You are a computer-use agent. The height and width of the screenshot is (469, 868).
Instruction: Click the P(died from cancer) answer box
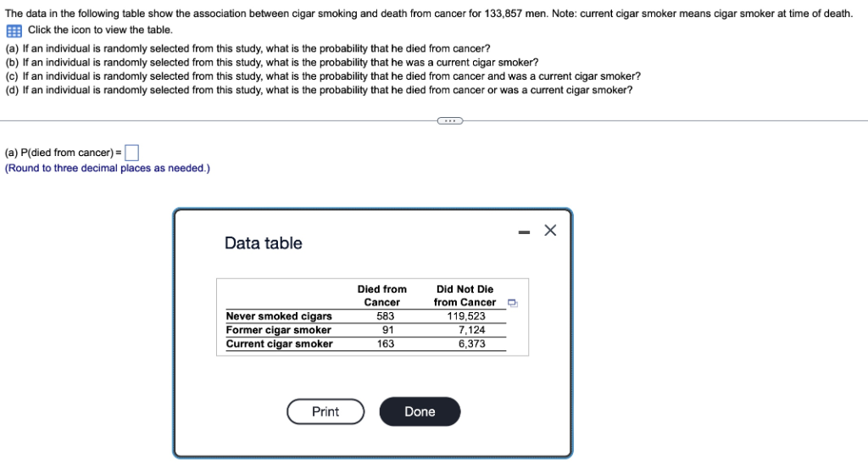point(131,153)
